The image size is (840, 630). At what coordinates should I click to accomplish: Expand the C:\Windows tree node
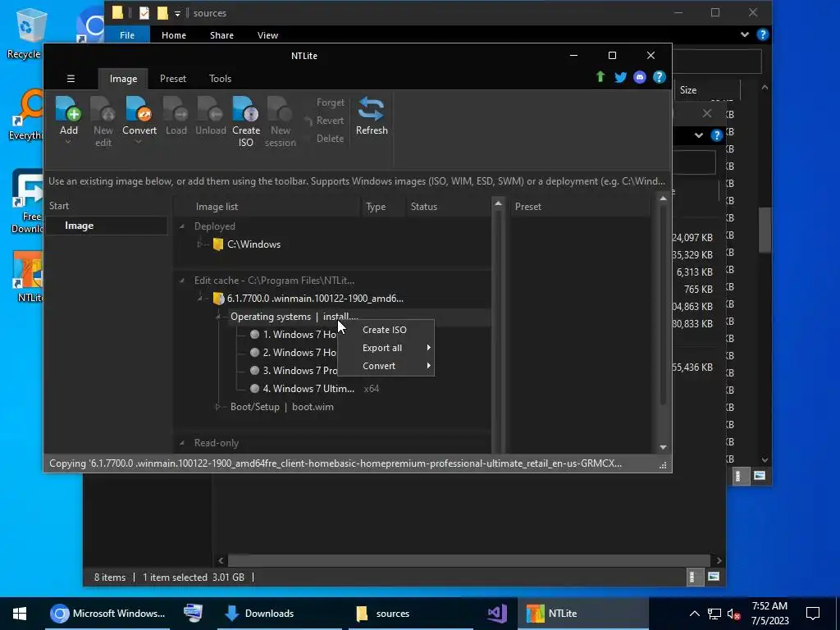(200, 244)
